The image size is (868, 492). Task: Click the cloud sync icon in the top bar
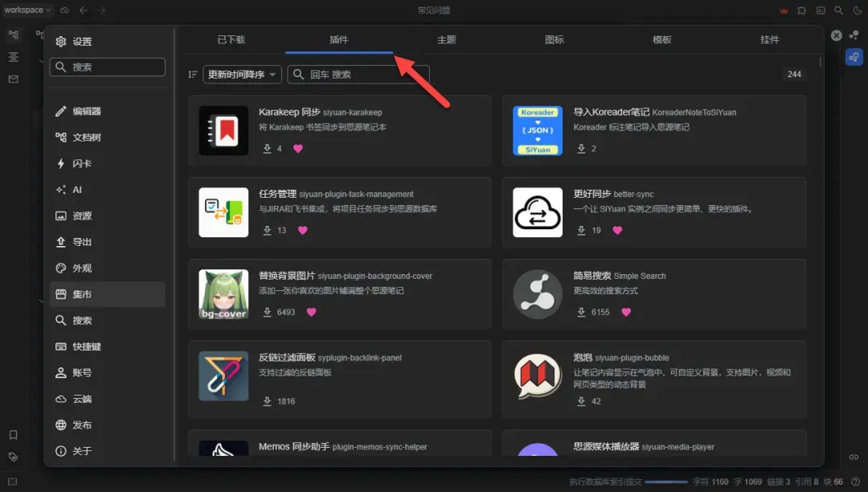[65, 10]
